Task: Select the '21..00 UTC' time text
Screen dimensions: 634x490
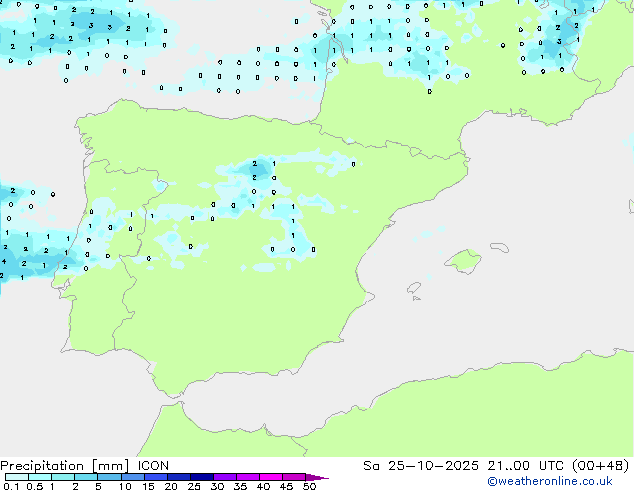Action: [x=525, y=466]
